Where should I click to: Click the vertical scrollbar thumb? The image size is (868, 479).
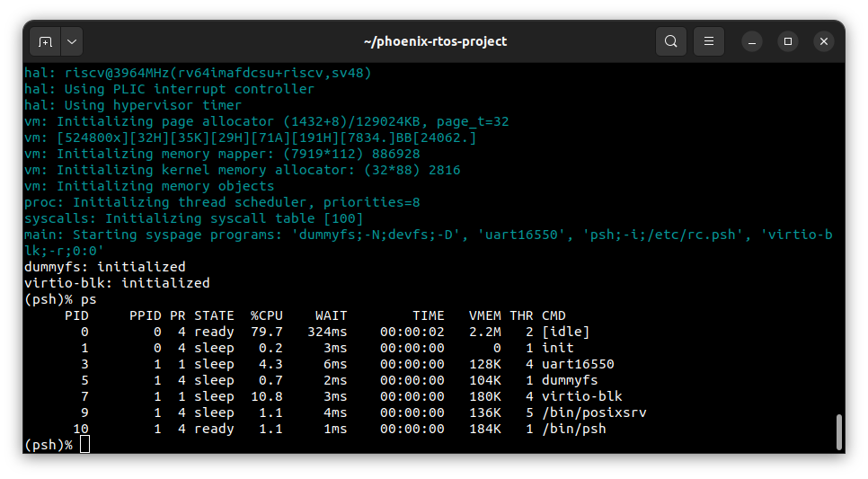pyautogui.click(x=839, y=431)
